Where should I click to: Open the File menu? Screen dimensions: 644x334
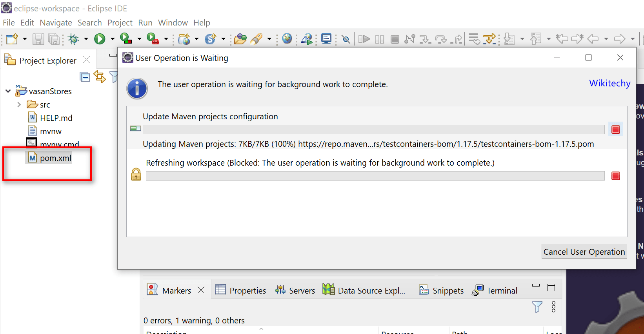pos(9,22)
